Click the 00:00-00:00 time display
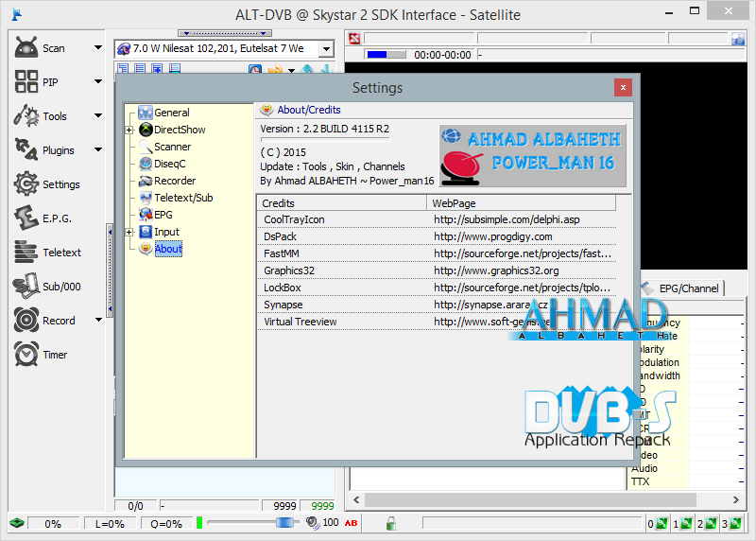Image resolution: width=756 pixels, height=541 pixels. click(x=442, y=55)
